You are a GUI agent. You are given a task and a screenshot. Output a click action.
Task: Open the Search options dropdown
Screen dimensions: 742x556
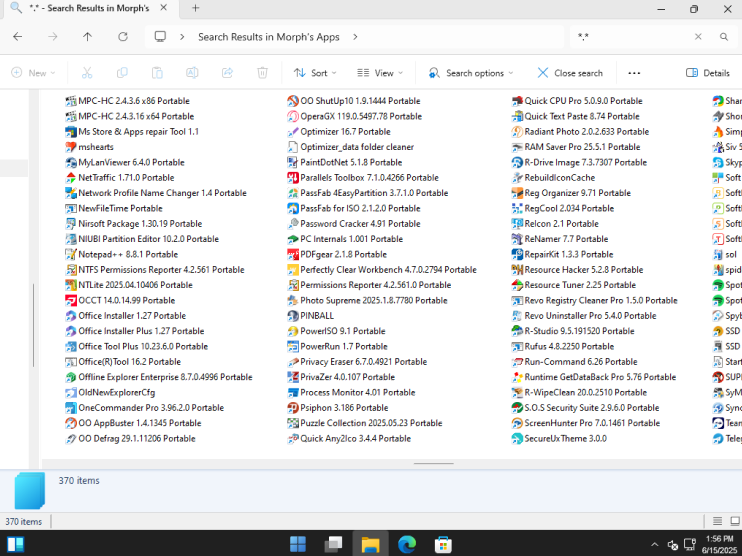470,73
